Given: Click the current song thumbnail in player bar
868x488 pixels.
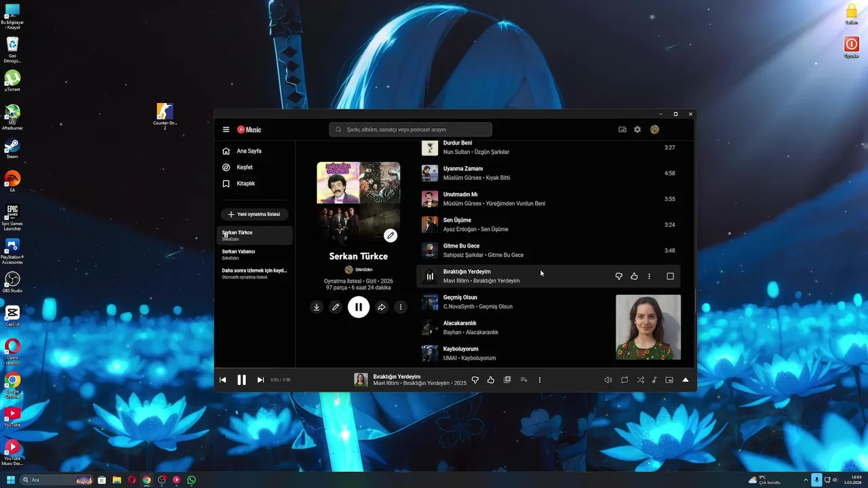Looking at the screenshot, I should tap(361, 380).
